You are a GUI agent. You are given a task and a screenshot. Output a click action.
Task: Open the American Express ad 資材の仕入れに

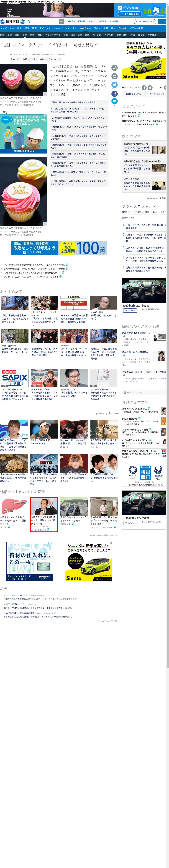pos(30,561)
